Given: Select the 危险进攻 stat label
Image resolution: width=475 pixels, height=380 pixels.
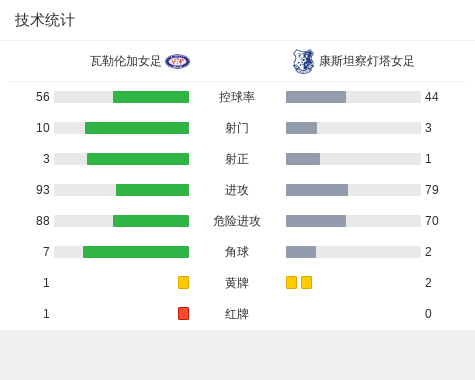Looking at the screenshot, I should click(x=237, y=221).
